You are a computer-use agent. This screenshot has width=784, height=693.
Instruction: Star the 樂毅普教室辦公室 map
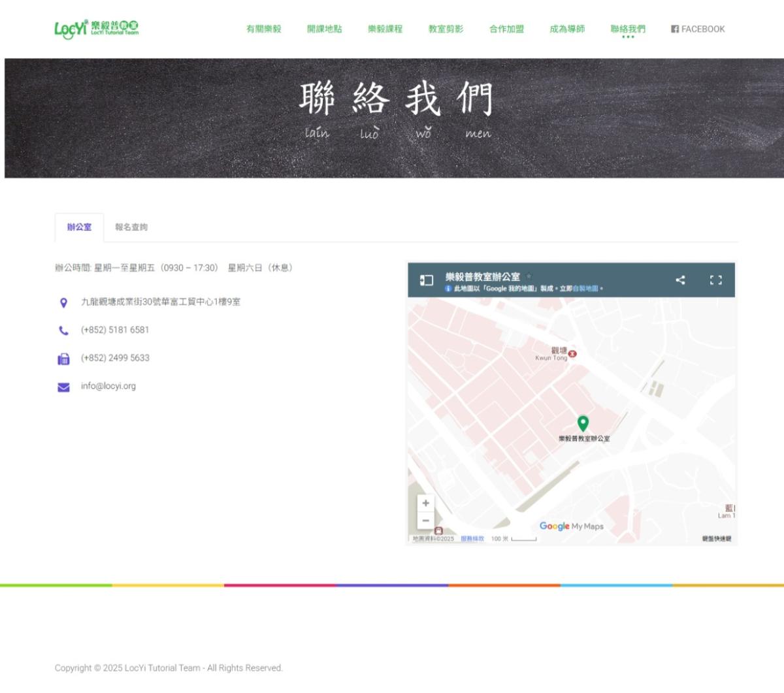pyautogui.click(x=529, y=276)
